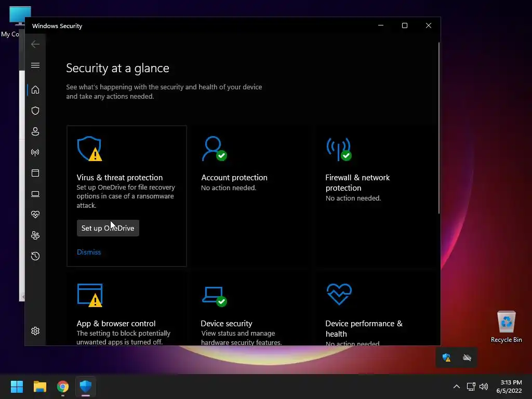Viewport: 532px width, 399px height.
Task: Click Windows Security taskbar icon
Action: [86, 387]
